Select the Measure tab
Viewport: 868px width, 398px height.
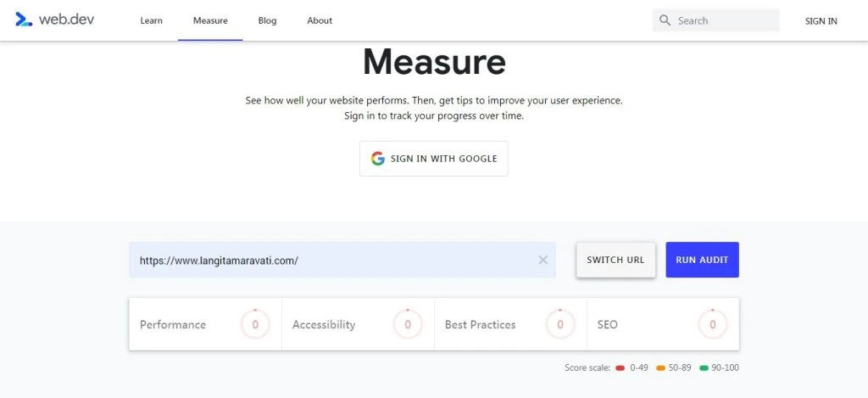pos(210,20)
